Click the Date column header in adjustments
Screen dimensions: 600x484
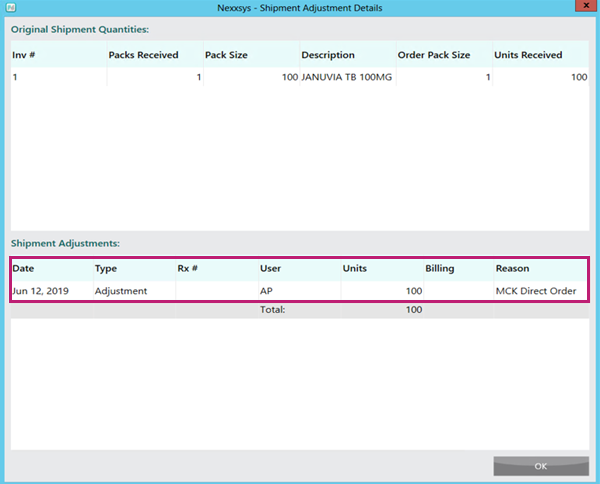click(x=23, y=269)
